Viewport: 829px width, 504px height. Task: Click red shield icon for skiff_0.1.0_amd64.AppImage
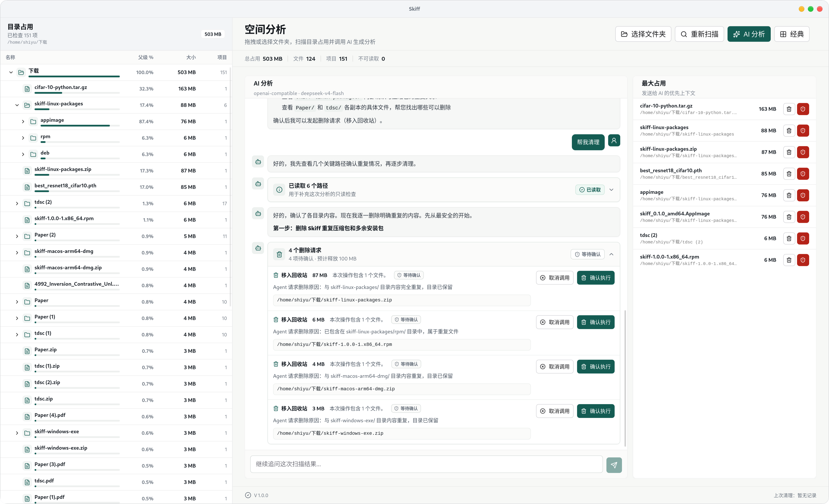(x=803, y=217)
